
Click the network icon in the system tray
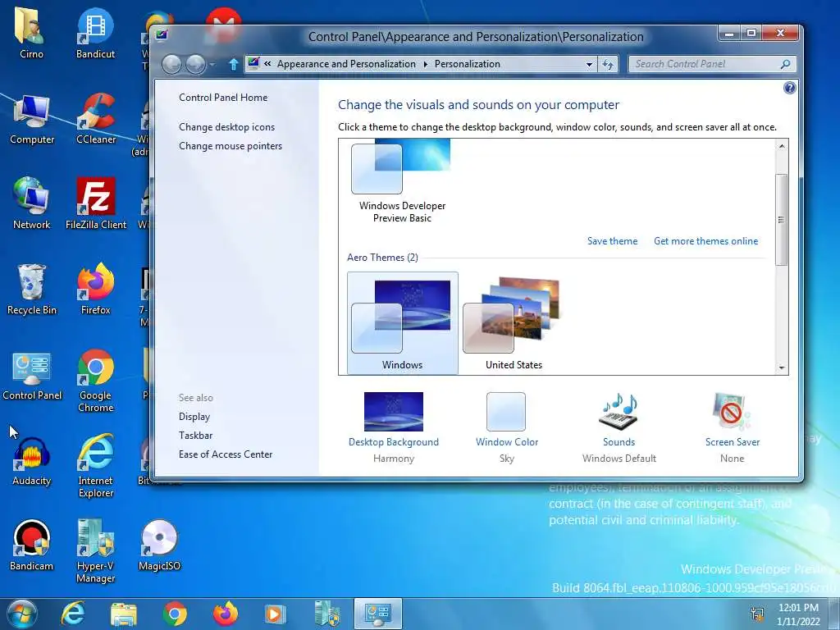click(x=757, y=614)
